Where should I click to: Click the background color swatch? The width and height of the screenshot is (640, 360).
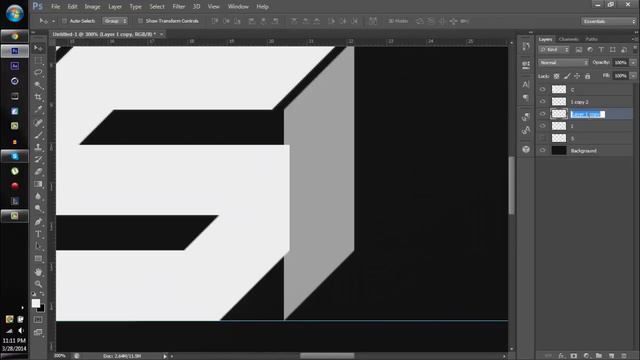point(42,309)
